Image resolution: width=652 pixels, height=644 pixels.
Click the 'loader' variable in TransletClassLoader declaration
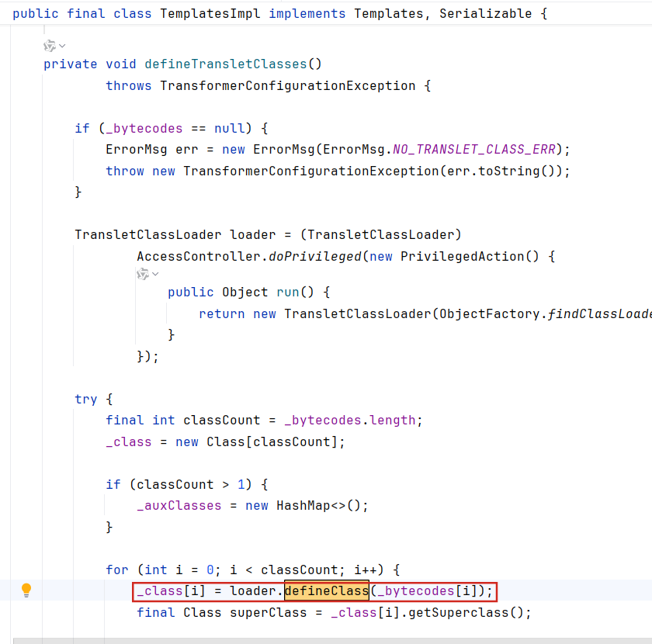[253, 235]
